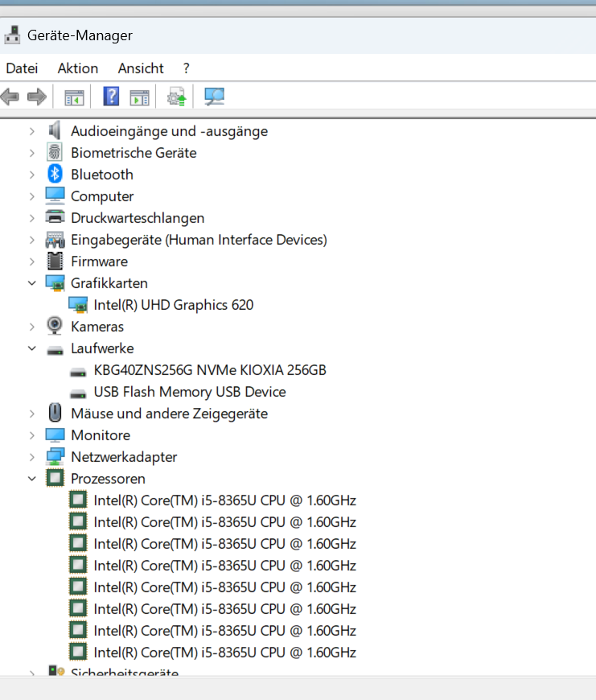
Task: Select Intel(R) UHD Graphics 620 entry text
Action: (174, 305)
